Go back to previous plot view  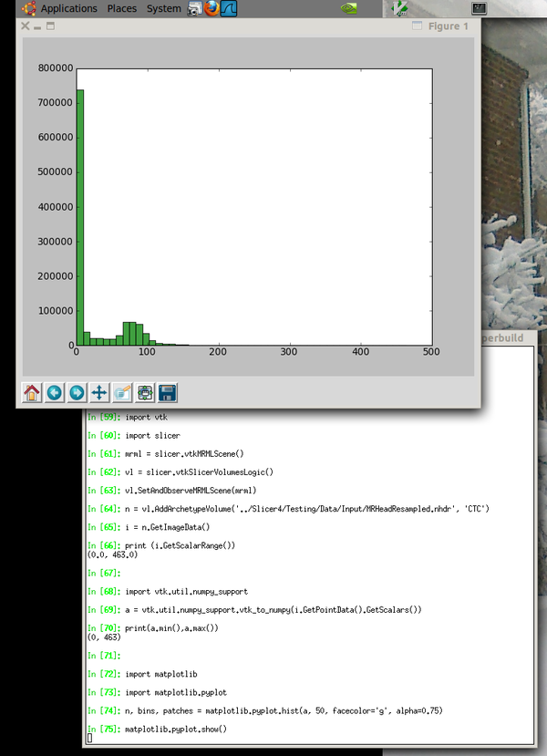tap(54, 393)
